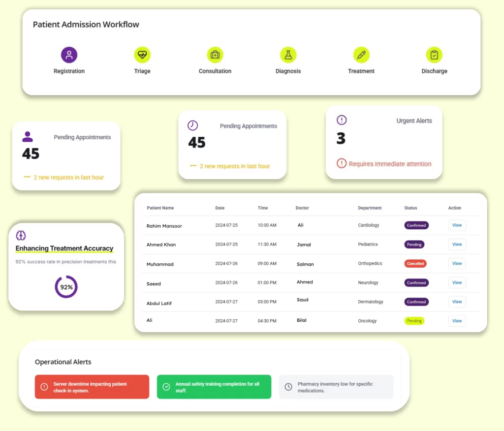Viewport: 504px width, 431px height.
Task: Click the Pediatrics department cell
Action: (368, 244)
